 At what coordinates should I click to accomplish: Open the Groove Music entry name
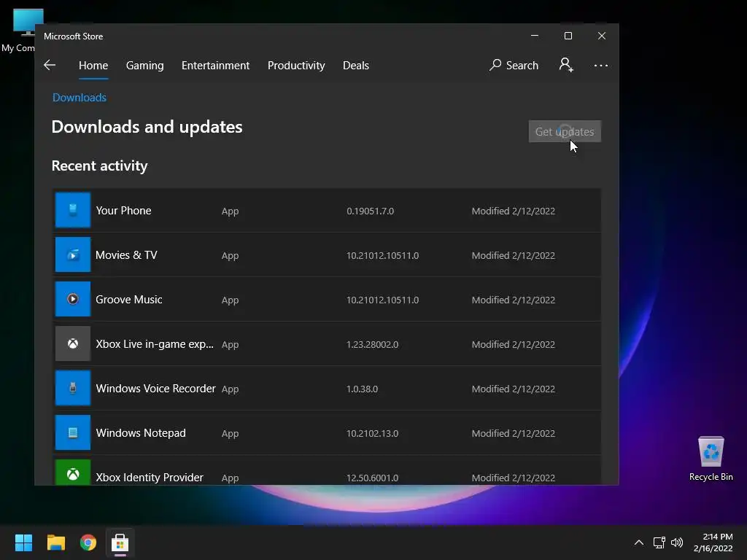(129, 300)
